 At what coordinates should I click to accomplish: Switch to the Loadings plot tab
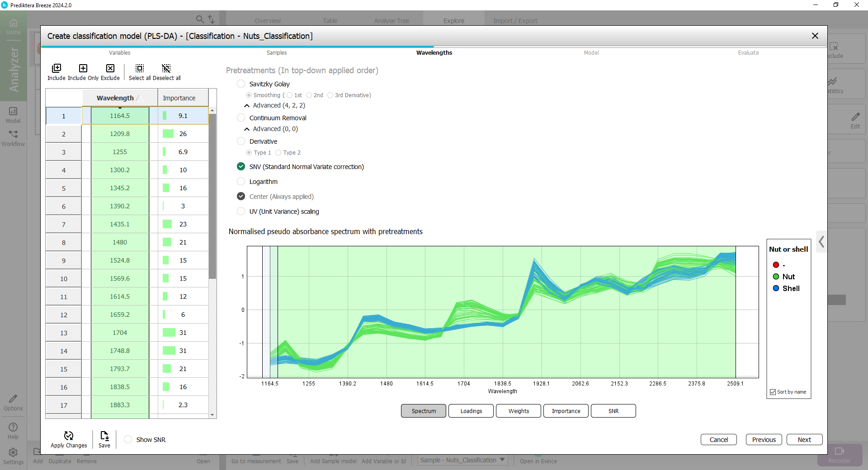[x=471, y=411]
